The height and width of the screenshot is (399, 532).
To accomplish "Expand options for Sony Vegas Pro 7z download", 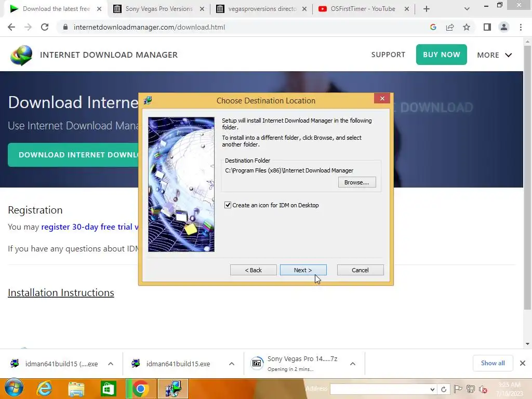I will click(x=353, y=364).
